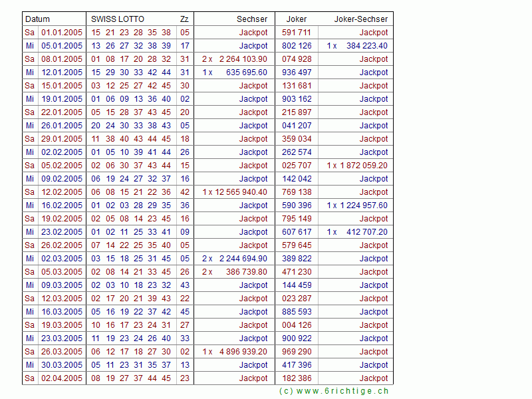Select the date 01.01.2005
532x399 pixels.
click(62, 33)
